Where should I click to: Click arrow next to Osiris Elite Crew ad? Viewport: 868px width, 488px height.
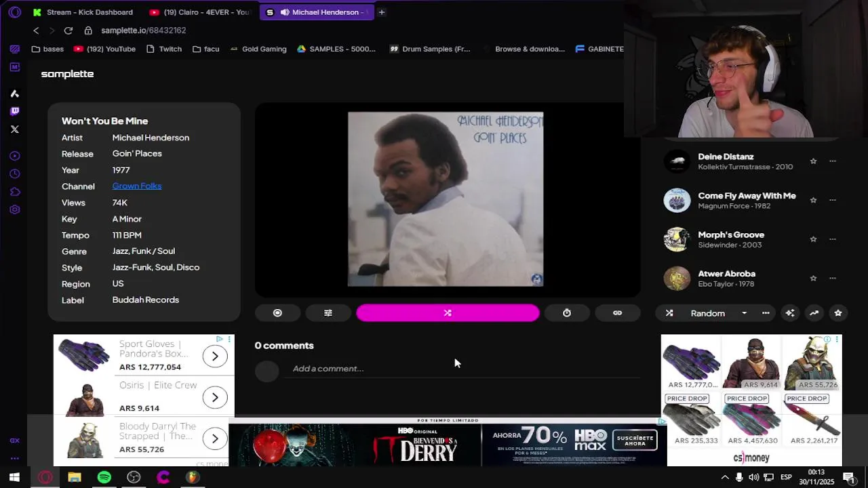click(x=215, y=397)
